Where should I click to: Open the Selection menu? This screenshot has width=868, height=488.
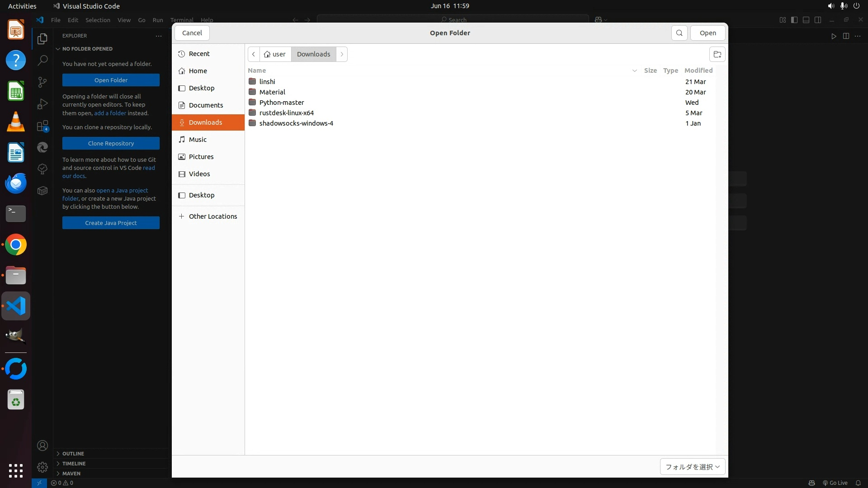(x=98, y=20)
